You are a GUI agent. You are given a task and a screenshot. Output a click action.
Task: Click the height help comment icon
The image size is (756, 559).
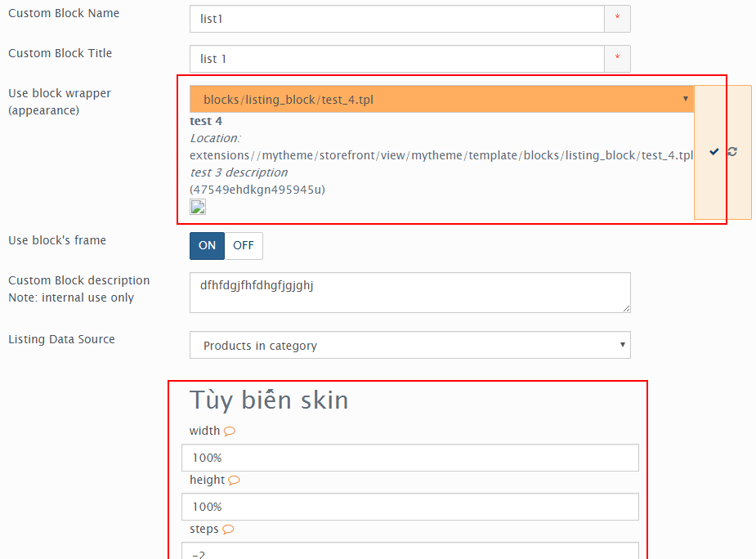[x=234, y=481]
